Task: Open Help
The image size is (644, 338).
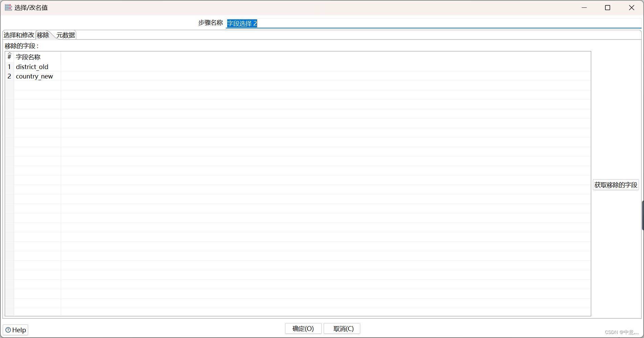Action: [x=16, y=330]
